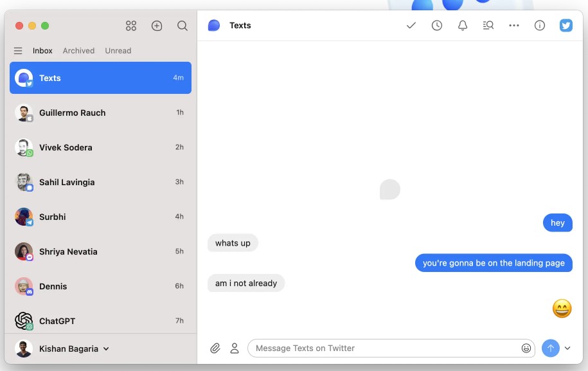Open the three-dot more options menu

pyautogui.click(x=514, y=26)
